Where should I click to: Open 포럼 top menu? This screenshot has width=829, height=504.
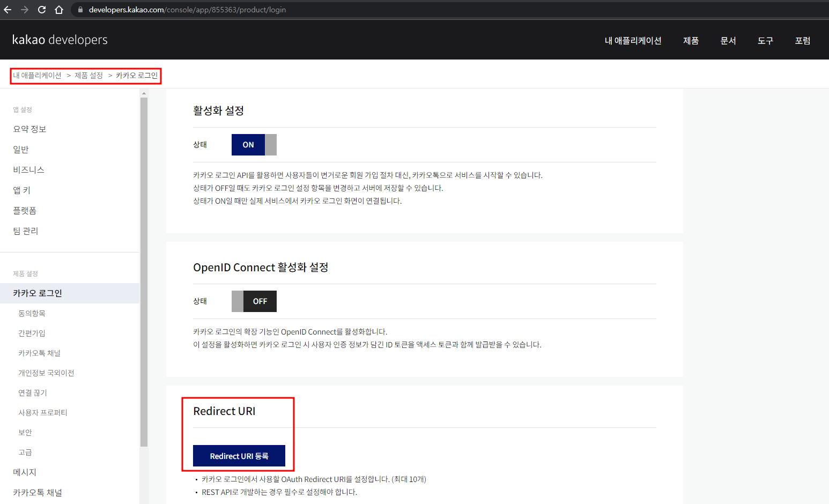pyautogui.click(x=803, y=41)
